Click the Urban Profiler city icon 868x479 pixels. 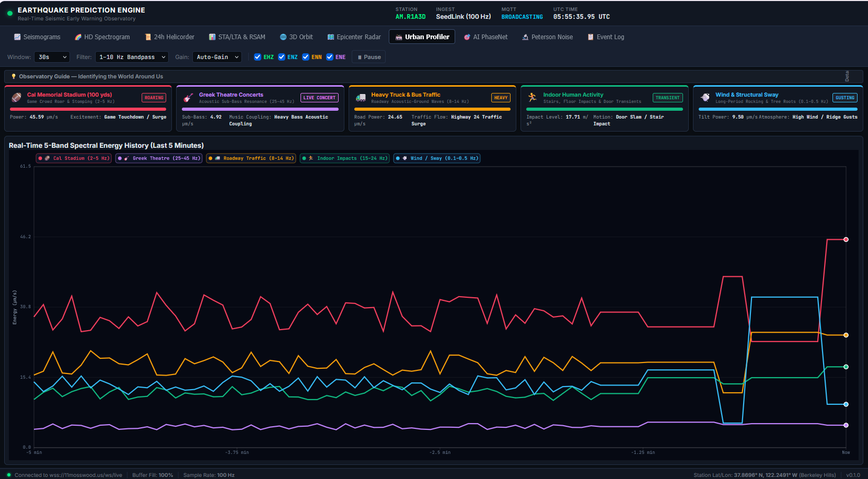click(399, 37)
